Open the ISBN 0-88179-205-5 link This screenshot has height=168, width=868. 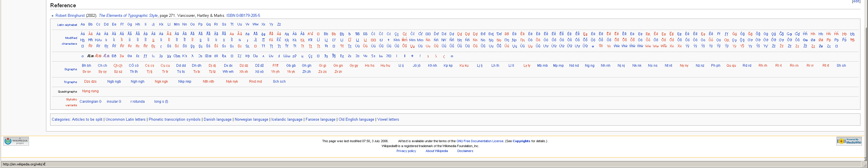tap(243, 16)
